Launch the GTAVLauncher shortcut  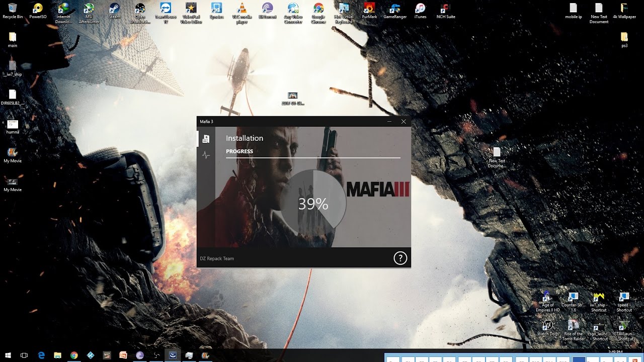(x=624, y=331)
